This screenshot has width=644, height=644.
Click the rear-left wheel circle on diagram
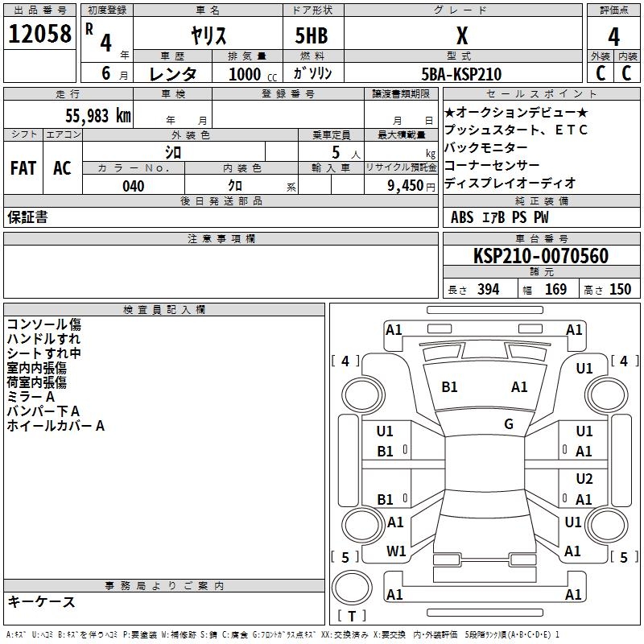point(363,525)
